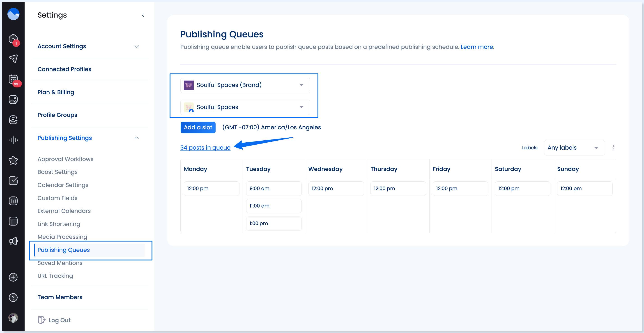Select Calendar Settings in the settings submenu
The image size is (644, 333).
click(63, 185)
